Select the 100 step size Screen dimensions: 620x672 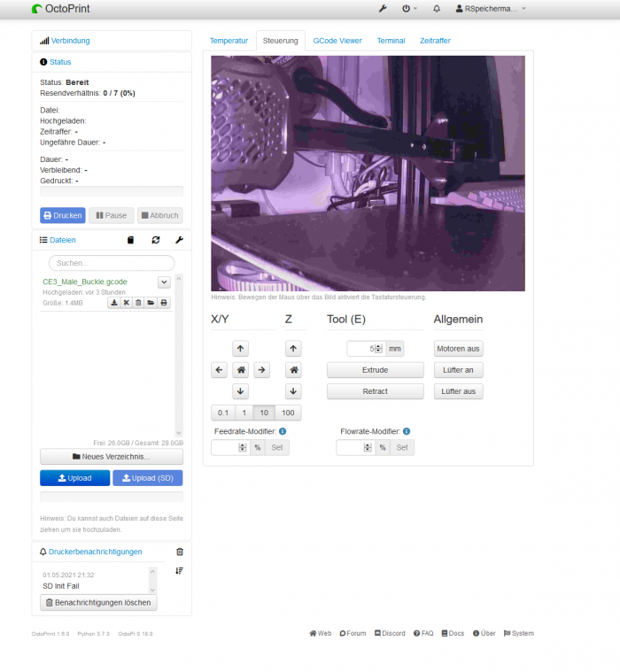click(x=288, y=413)
